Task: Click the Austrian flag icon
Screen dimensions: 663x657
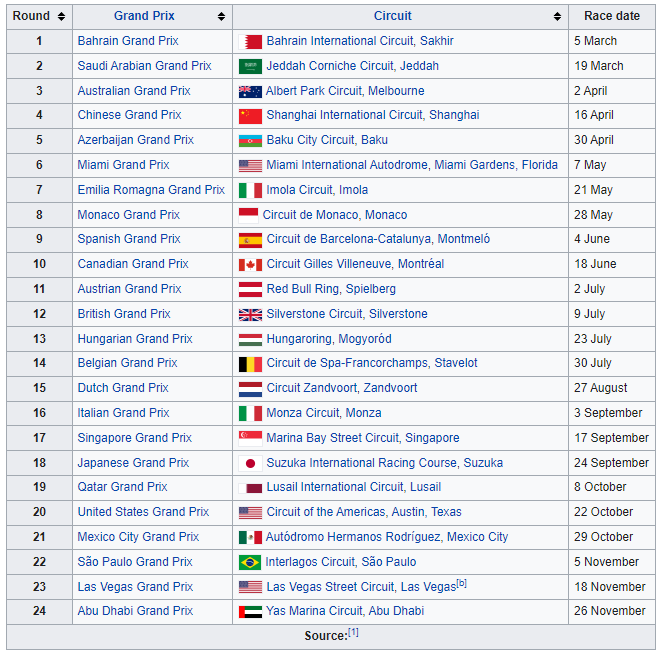Action: [x=250, y=290]
